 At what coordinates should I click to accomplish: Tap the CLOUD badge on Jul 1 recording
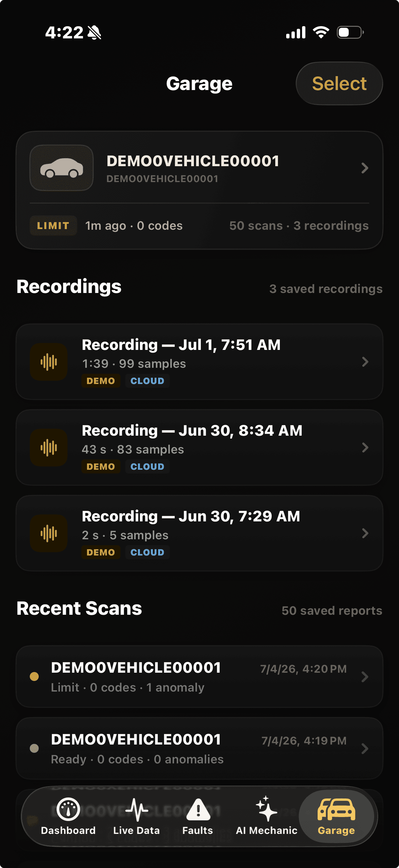148,381
